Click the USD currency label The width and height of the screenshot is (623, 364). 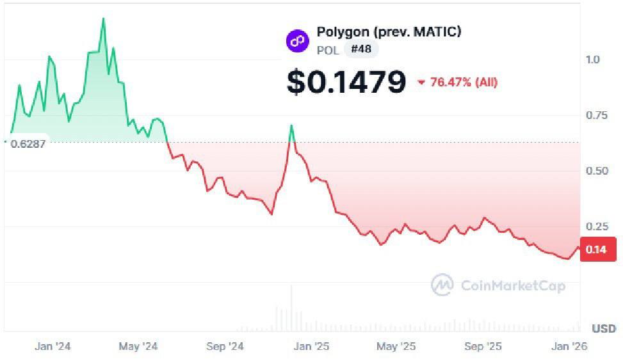click(603, 329)
